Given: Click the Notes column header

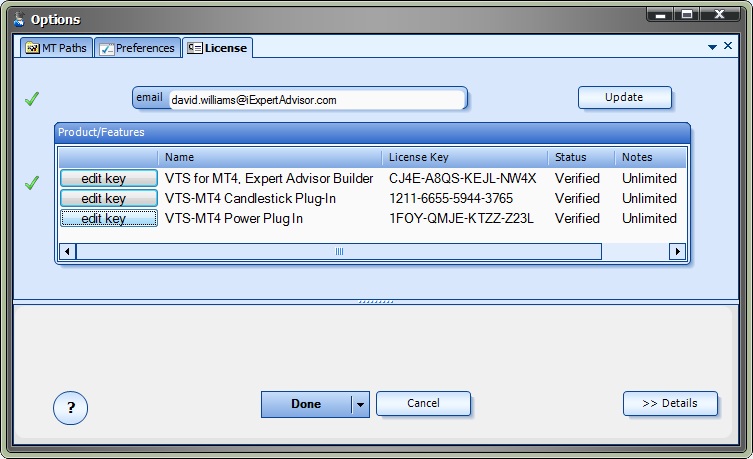Looking at the screenshot, I should (651, 157).
